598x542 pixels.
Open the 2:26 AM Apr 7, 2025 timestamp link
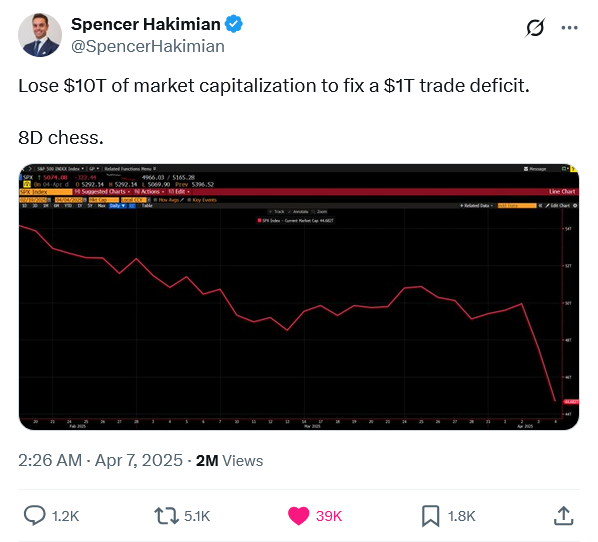pyautogui.click(x=100, y=460)
